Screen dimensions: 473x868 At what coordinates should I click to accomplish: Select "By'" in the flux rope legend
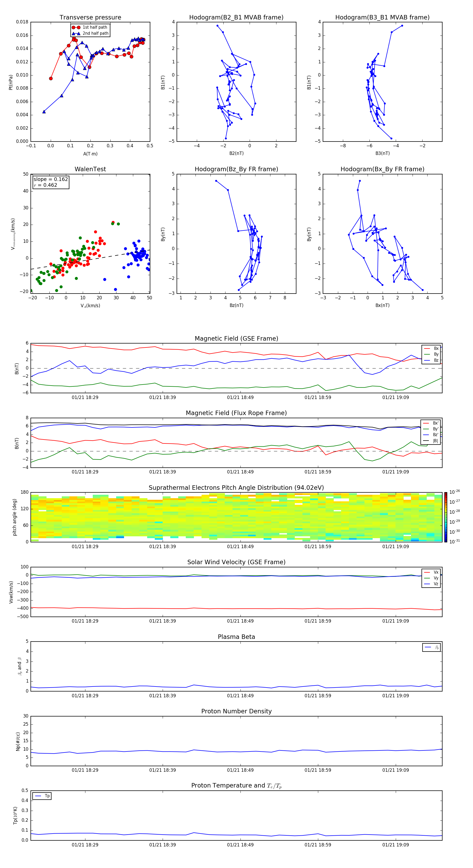pyautogui.click(x=431, y=429)
